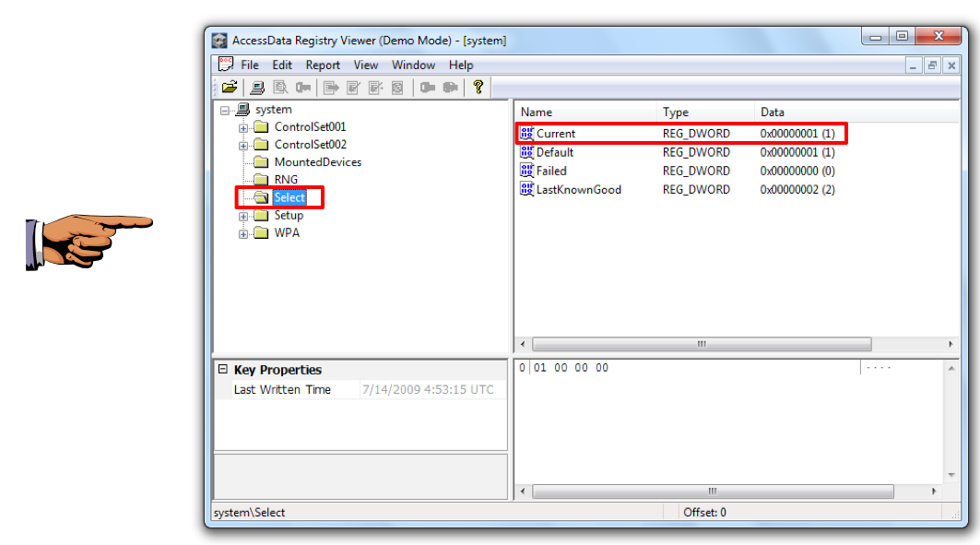Click hex bytes 01 00 00 00
980x545 pixels.
pos(571,368)
